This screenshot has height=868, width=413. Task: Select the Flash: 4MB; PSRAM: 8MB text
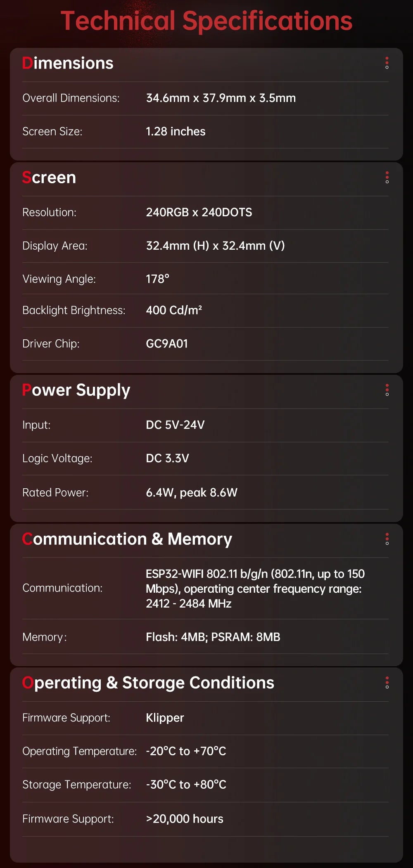[x=213, y=637]
